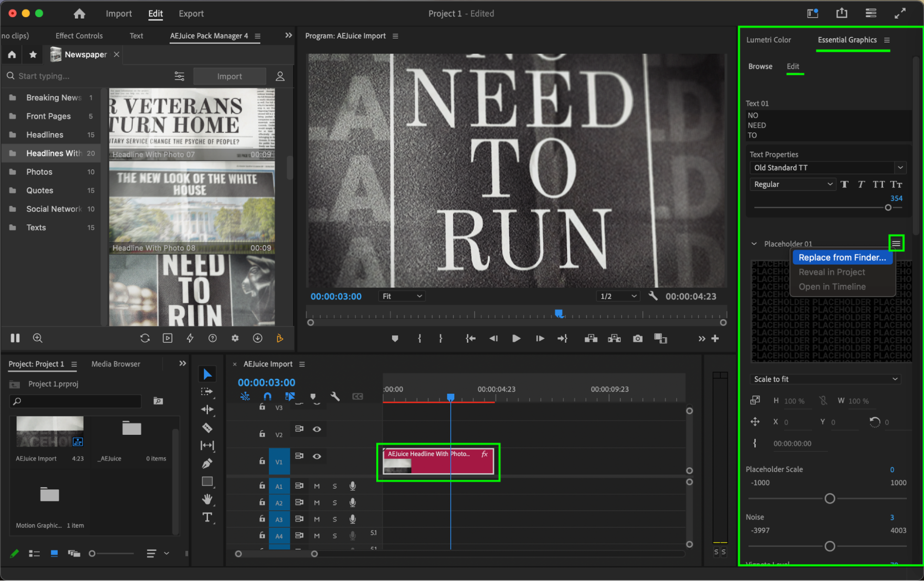Select the Type tool
Image resolution: width=924 pixels, height=581 pixels.
click(x=207, y=517)
